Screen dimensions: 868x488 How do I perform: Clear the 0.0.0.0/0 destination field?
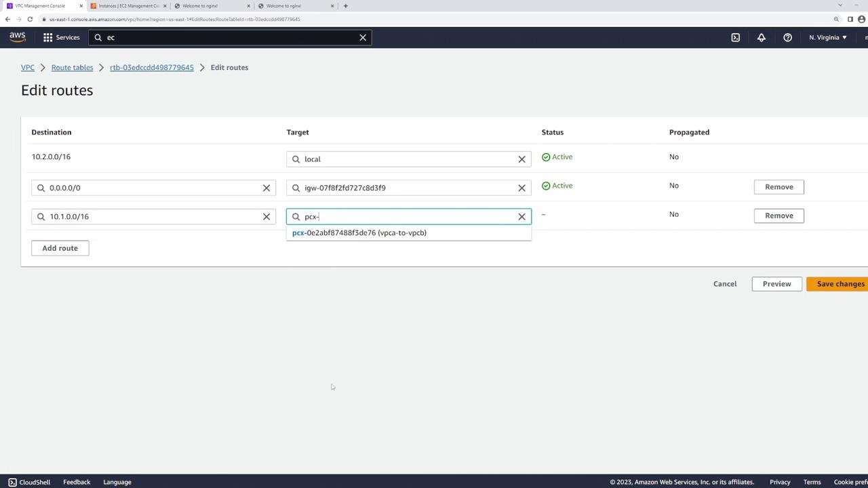pos(267,188)
